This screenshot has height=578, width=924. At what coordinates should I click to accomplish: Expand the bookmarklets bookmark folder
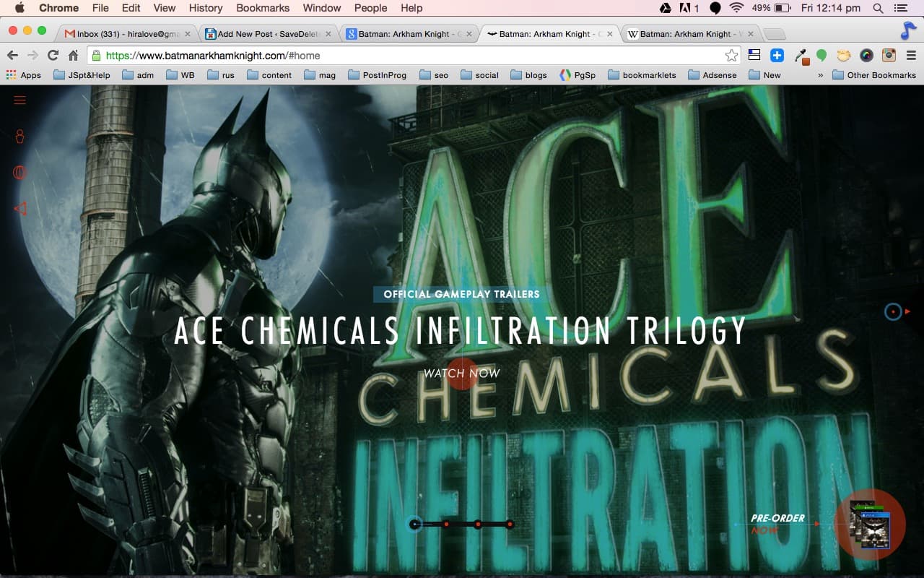(x=642, y=75)
